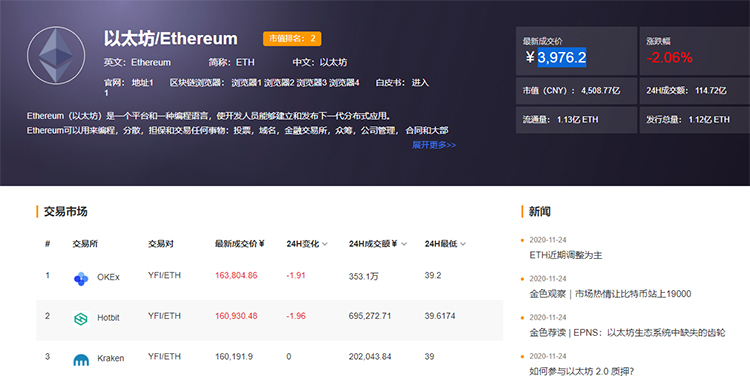Sort by 24H最低 column arrow
Image resolution: width=750 pixels, height=380 pixels.
click(463, 245)
